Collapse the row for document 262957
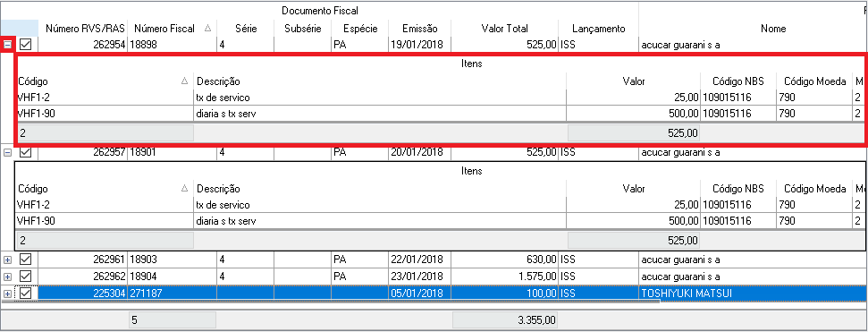Viewport: 868px width, 332px height. coord(8,152)
